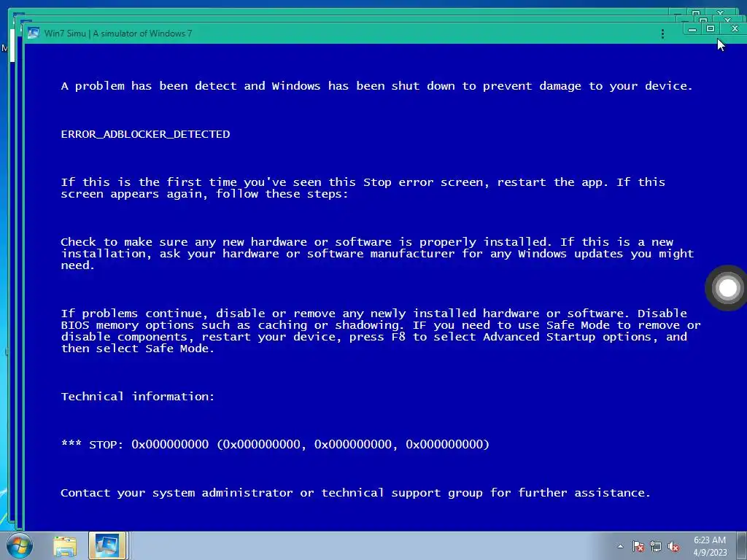Viewport: 747px width, 560px height.
Task: Click the '*** STOP: 0x000000000' line
Action: 275,445
